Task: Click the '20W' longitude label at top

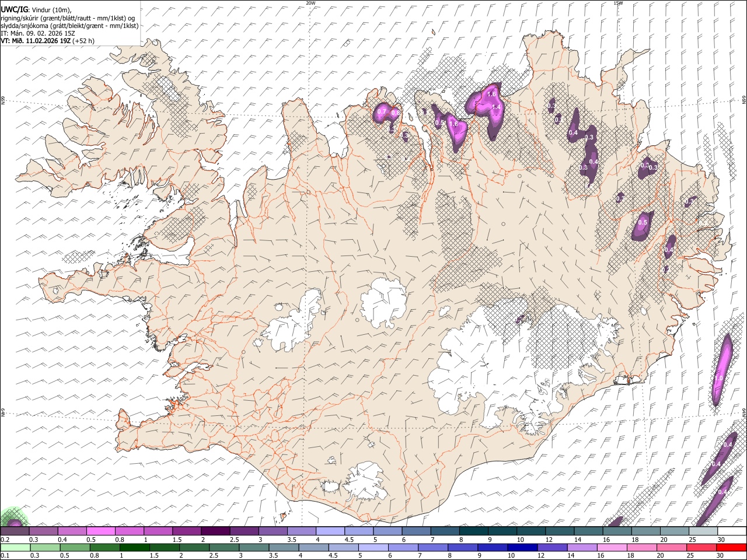Action: pyautogui.click(x=310, y=2)
